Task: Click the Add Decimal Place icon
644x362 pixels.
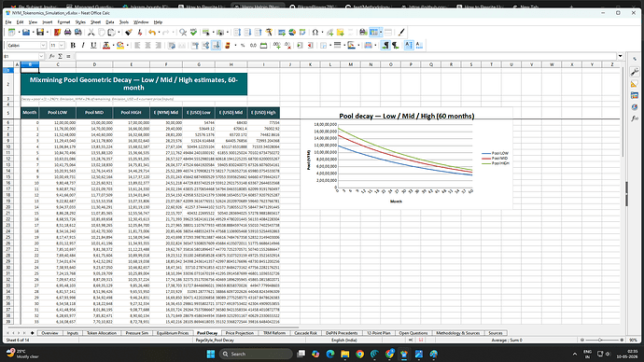Action: click(x=277, y=45)
